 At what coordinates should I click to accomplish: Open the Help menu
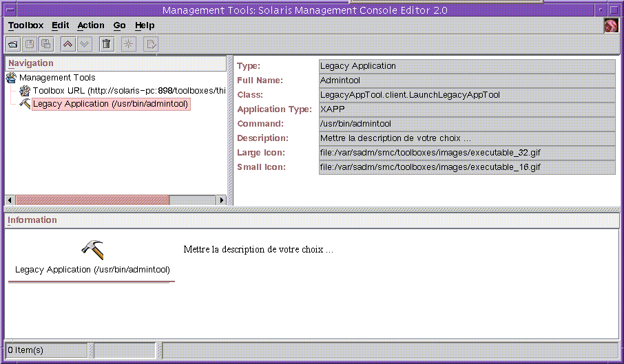145,25
